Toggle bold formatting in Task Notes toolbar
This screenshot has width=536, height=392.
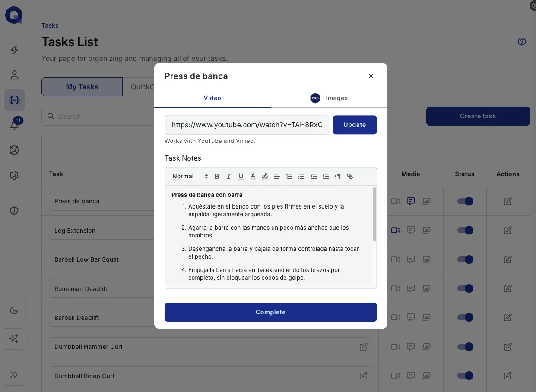(x=217, y=176)
